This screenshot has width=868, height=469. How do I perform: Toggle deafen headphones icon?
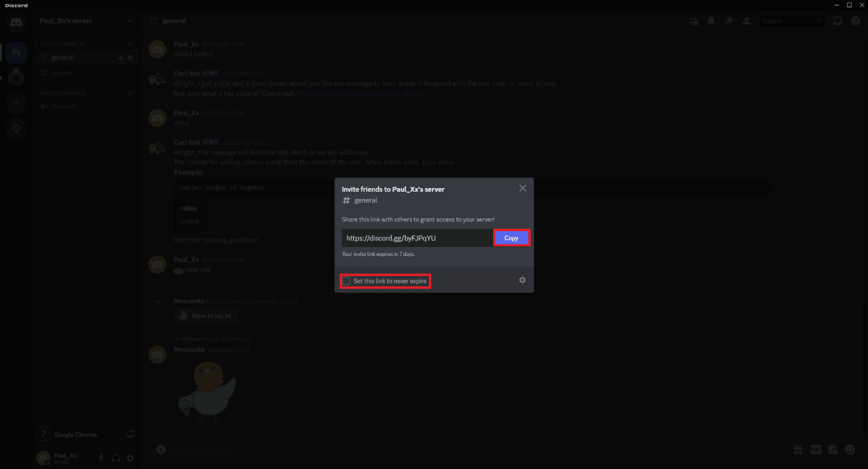[116, 458]
